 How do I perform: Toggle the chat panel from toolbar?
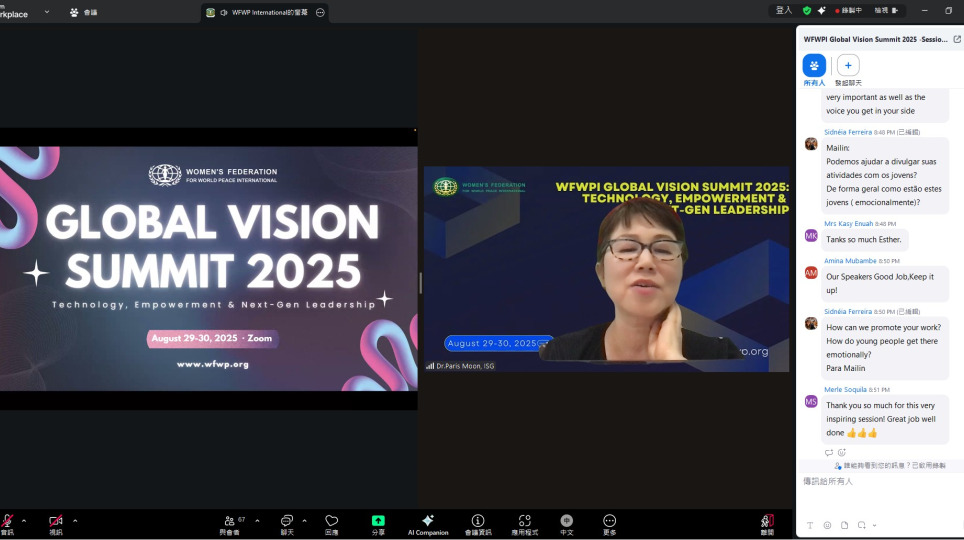pos(287,521)
